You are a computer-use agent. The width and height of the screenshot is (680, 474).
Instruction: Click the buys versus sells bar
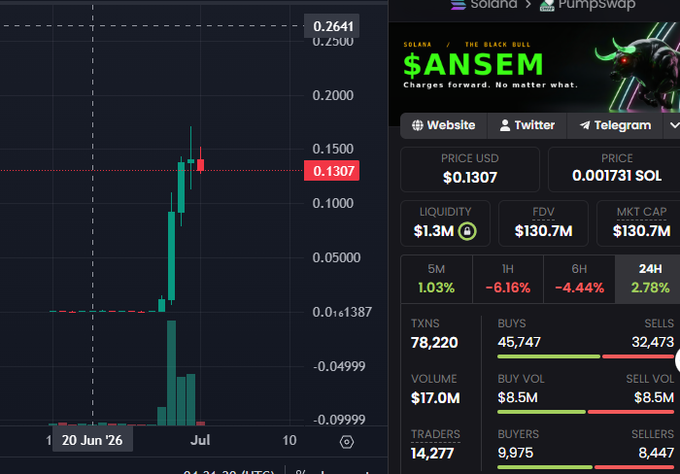[x=585, y=356]
